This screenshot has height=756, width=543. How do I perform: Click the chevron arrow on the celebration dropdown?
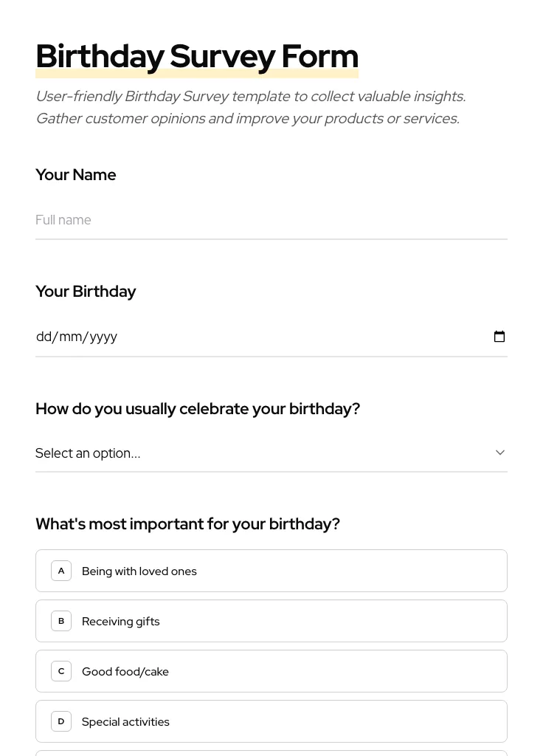coord(499,452)
